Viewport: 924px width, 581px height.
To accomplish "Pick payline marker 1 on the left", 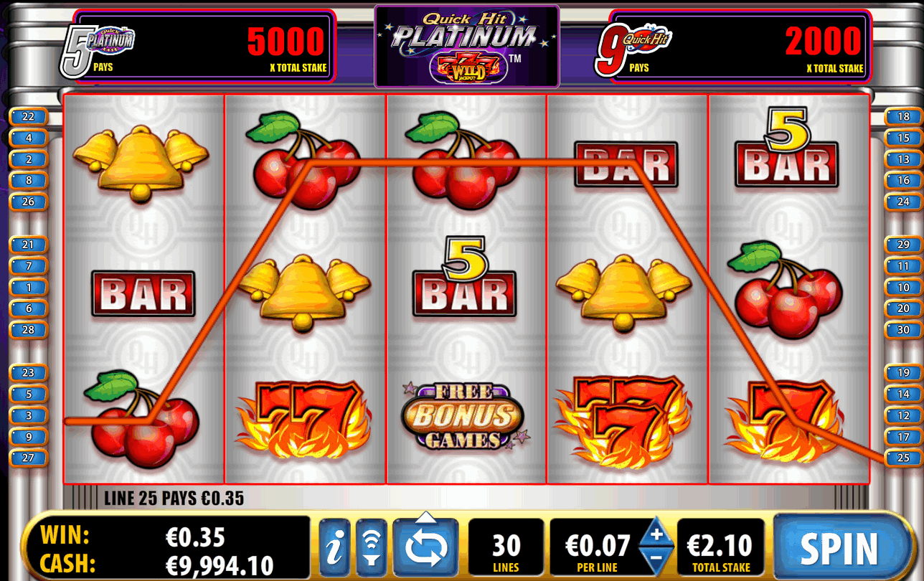I will click(x=29, y=288).
